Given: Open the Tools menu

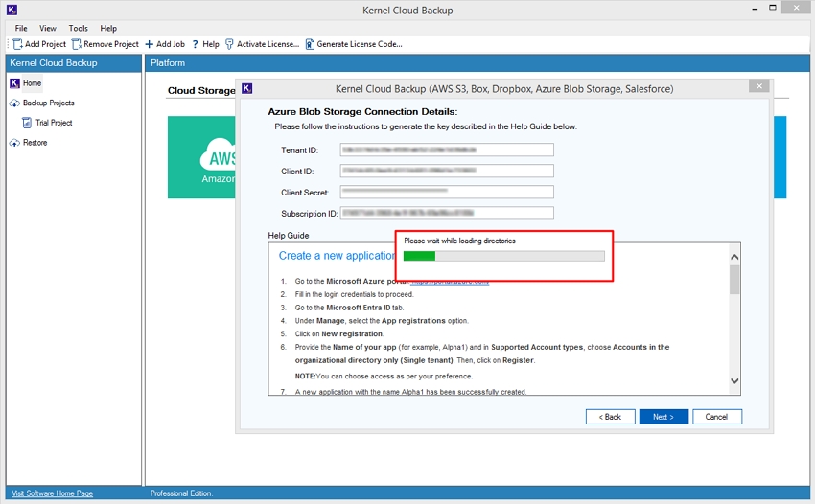Looking at the screenshot, I should click(x=79, y=28).
